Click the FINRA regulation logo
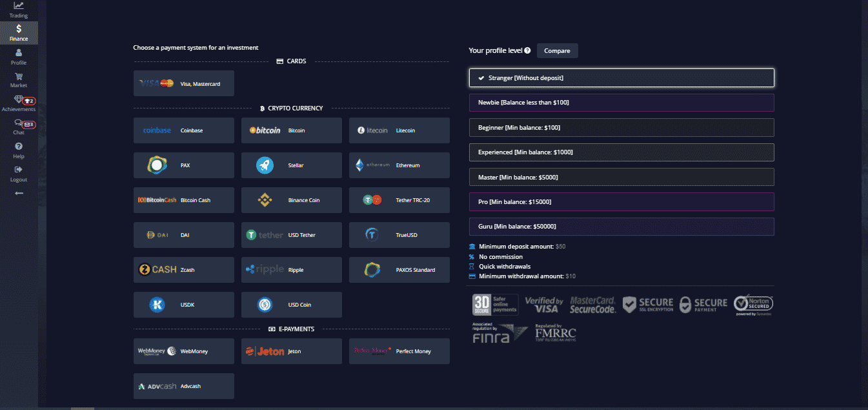 tap(500, 333)
